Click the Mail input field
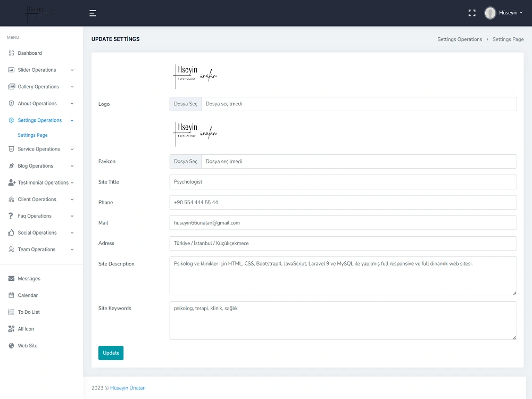 click(x=343, y=222)
